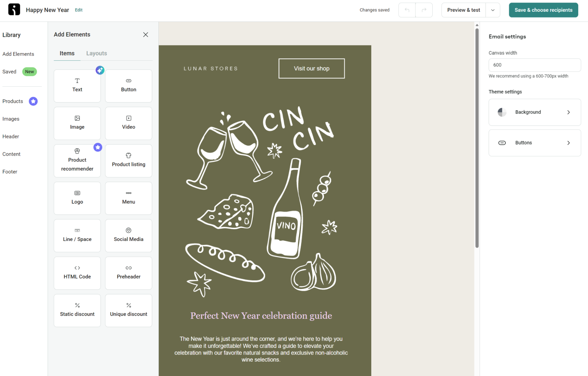Click the Background color circle swatch
The height and width of the screenshot is (376, 588).
click(x=502, y=112)
